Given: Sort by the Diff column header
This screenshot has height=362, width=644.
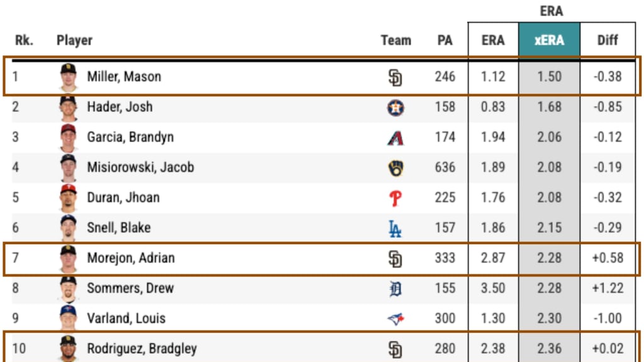Looking at the screenshot, I should [x=608, y=40].
